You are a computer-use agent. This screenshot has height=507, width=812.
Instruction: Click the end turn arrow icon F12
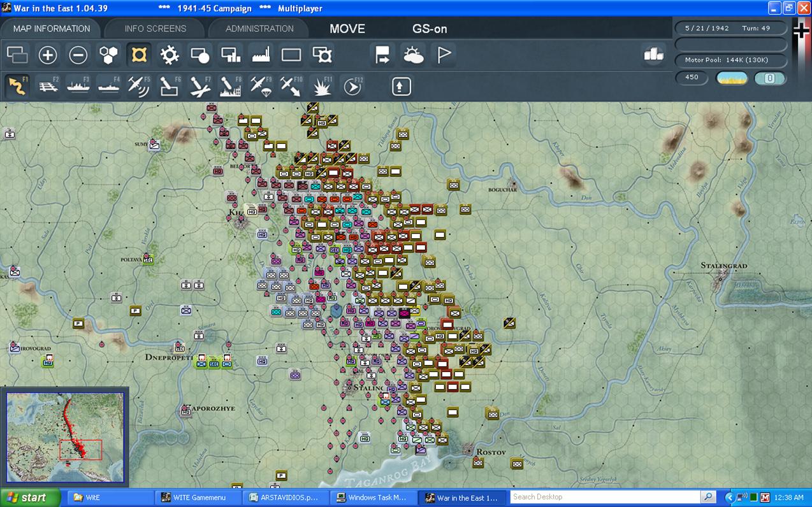(x=352, y=86)
